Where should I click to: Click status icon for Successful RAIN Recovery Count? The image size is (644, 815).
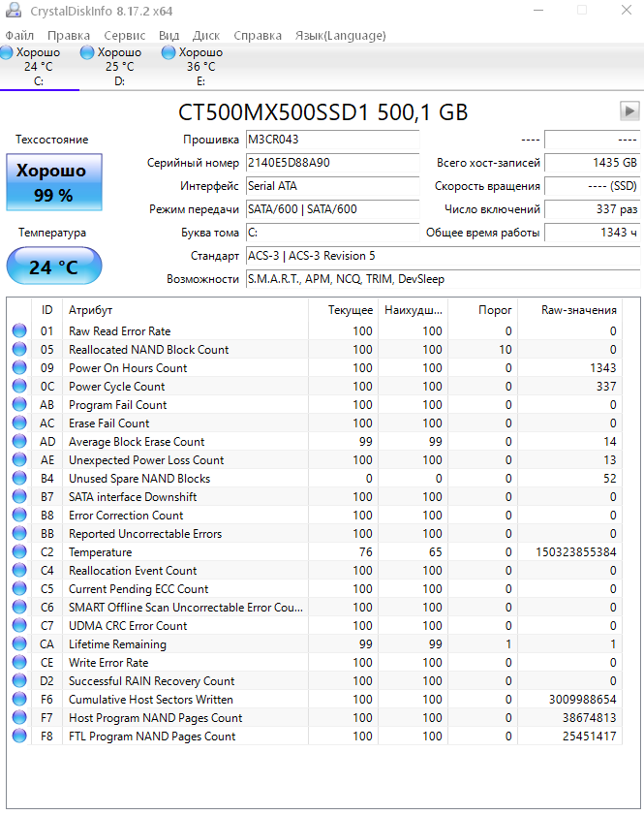[19, 680]
